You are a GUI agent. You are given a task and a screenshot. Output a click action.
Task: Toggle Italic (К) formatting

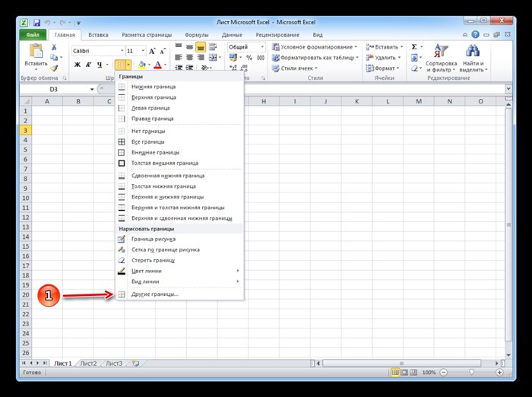pos(88,65)
